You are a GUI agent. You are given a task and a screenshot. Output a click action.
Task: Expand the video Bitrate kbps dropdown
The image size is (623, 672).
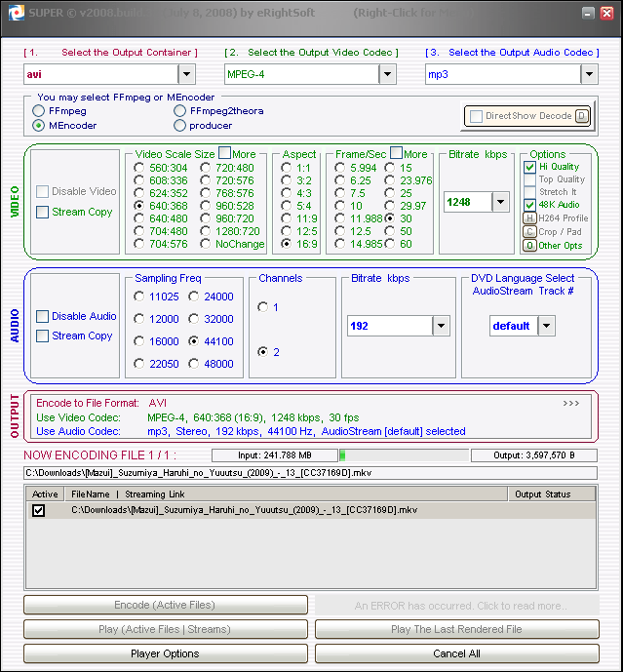point(500,202)
